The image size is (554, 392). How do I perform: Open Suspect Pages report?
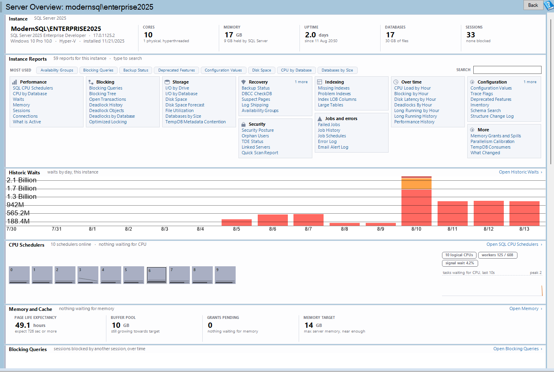pyautogui.click(x=256, y=99)
